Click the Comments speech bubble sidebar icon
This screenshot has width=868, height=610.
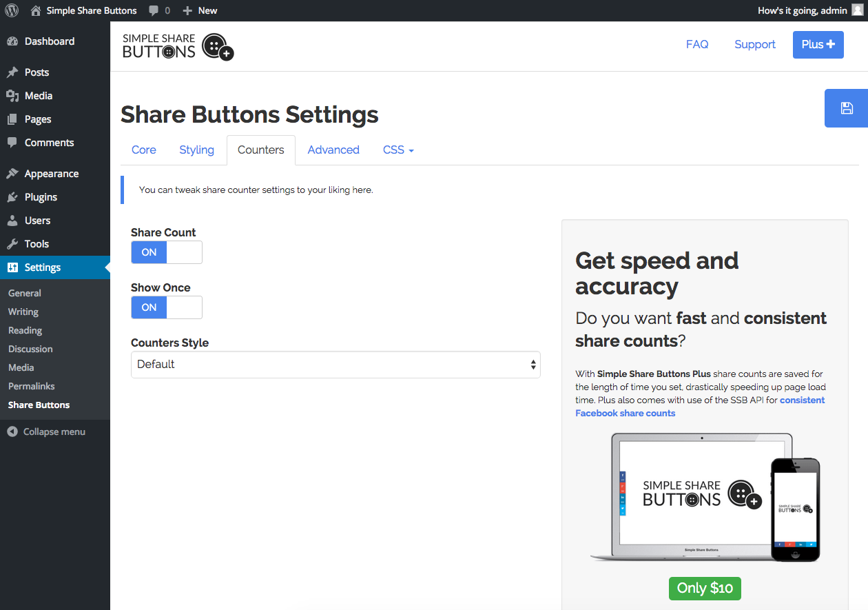click(x=12, y=143)
